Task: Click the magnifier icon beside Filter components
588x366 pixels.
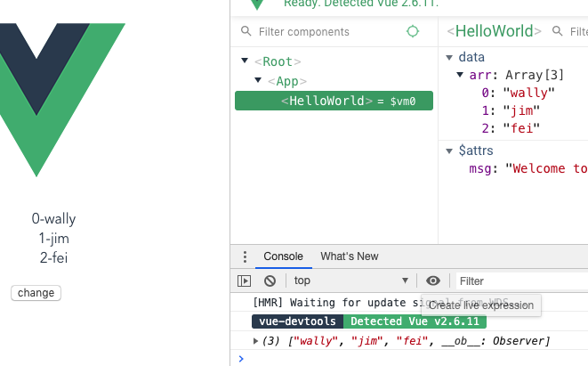Action: tap(246, 31)
